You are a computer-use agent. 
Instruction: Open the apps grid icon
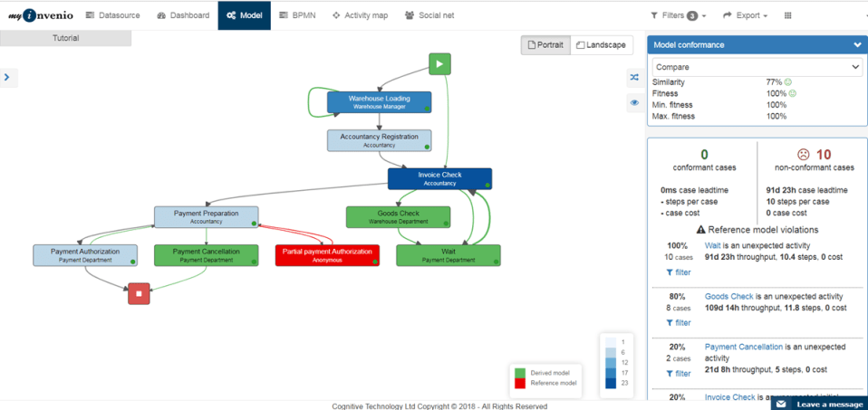(787, 15)
